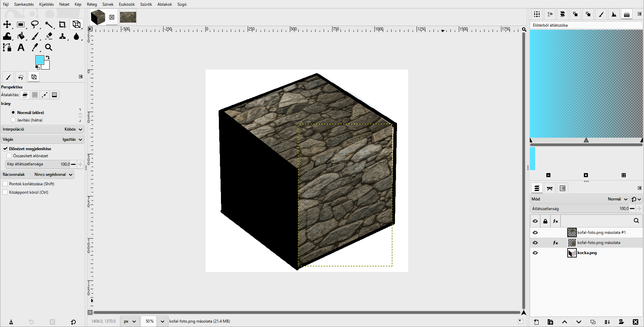Select the Bucket Fill tool

point(21,36)
